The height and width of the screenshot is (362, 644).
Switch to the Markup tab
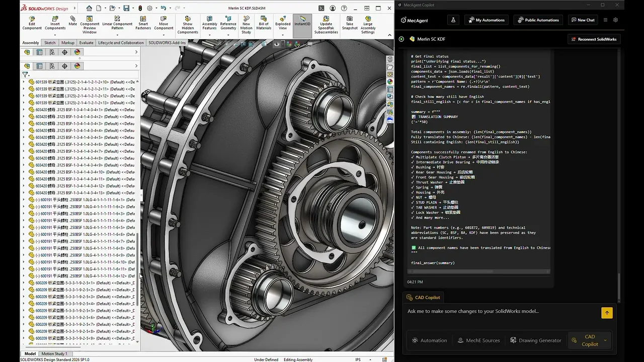(68, 43)
